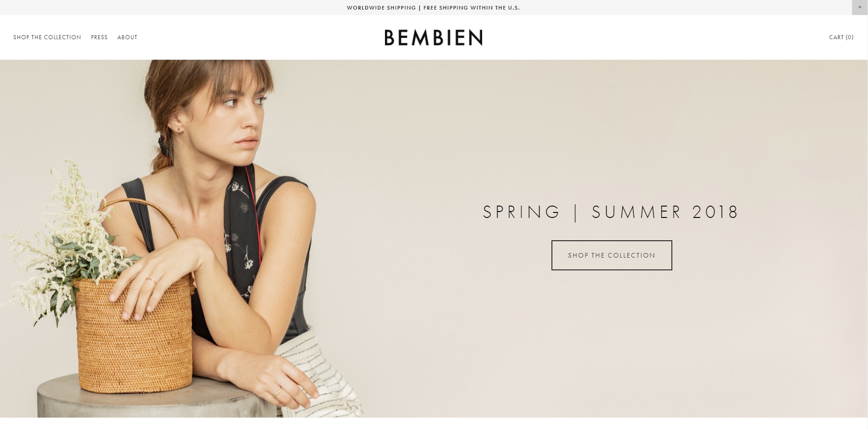Image resolution: width=868 pixels, height=429 pixels.
Task: Open Shop the Collection in top navigation
Action: (47, 37)
